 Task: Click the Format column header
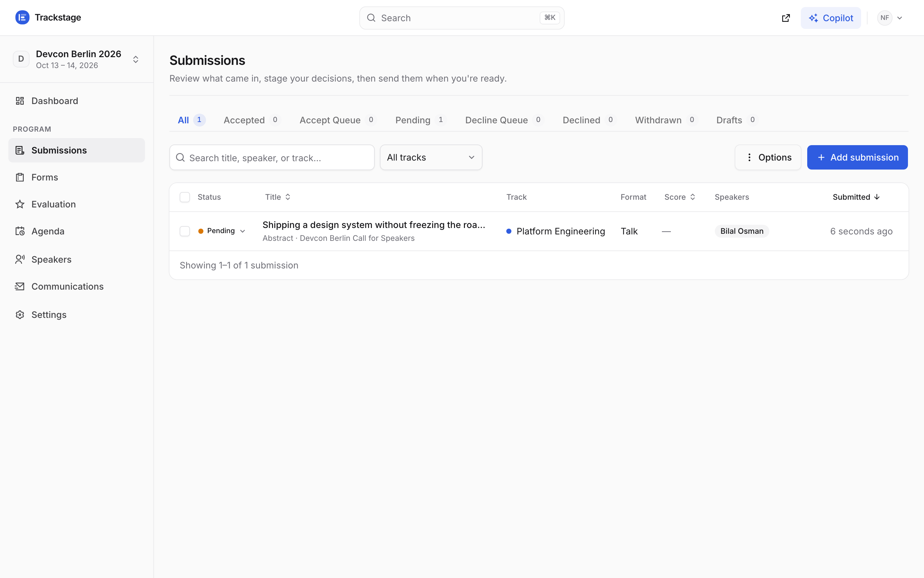pyautogui.click(x=633, y=197)
